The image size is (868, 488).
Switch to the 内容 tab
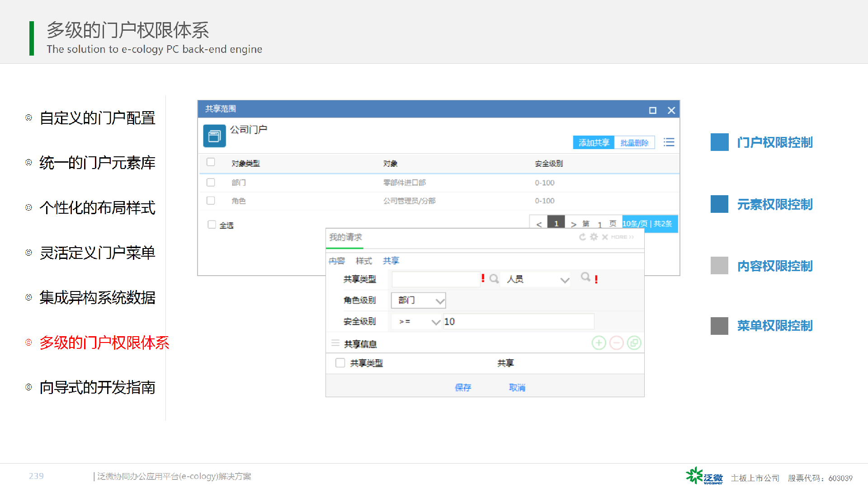(x=336, y=261)
